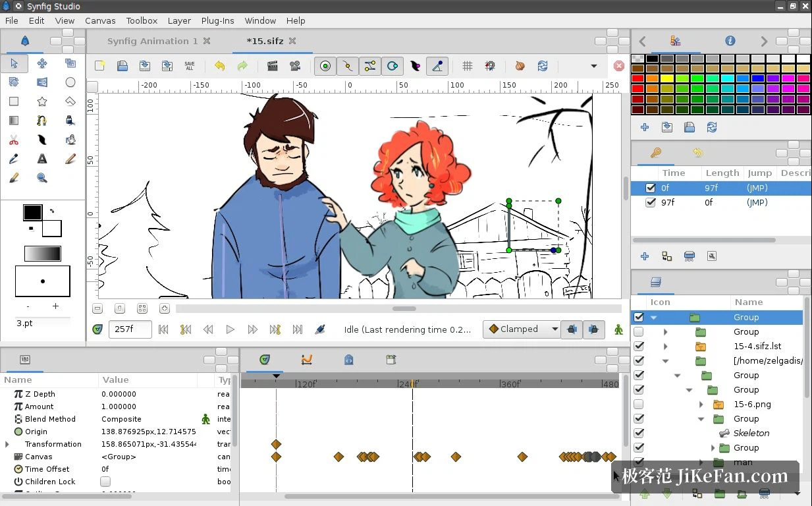Select the Text tool
812x506 pixels.
click(42, 159)
